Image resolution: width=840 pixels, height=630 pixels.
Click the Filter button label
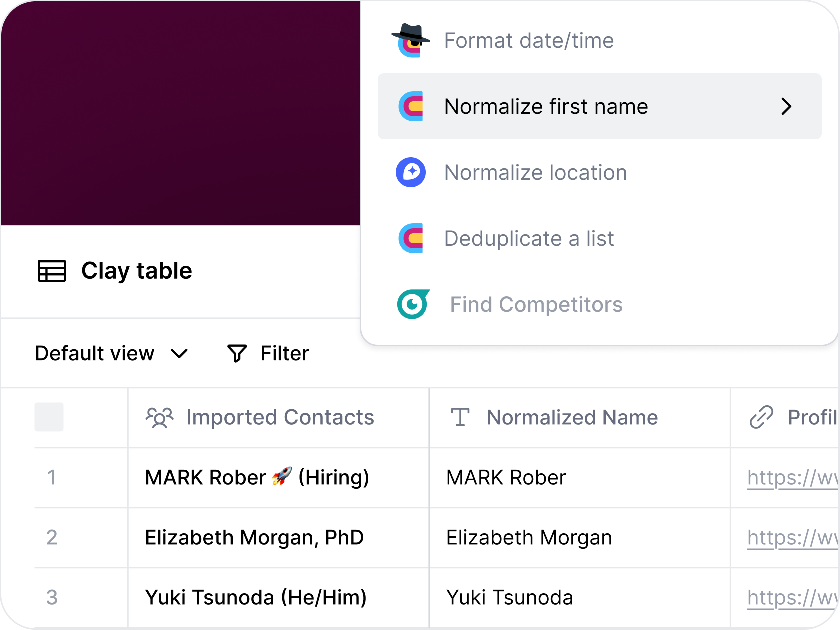click(x=284, y=353)
